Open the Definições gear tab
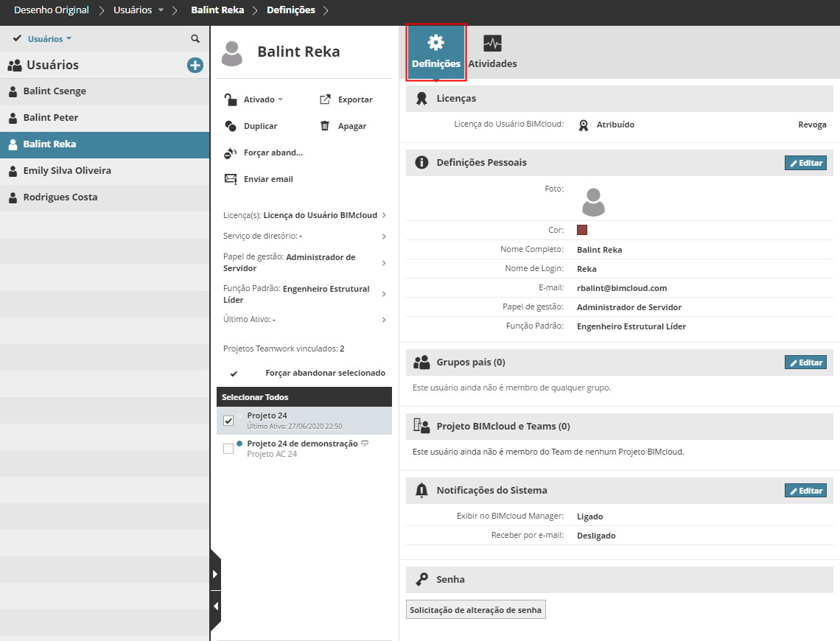Image resolution: width=840 pixels, height=641 pixels. 435,52
